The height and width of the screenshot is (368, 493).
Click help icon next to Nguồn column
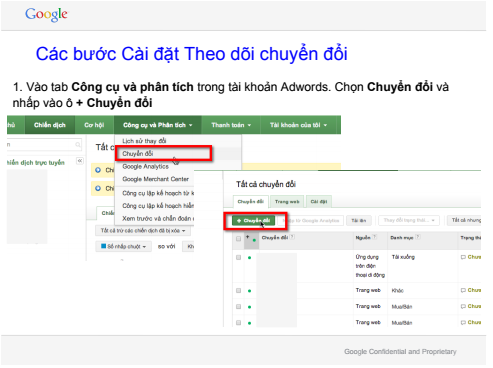coord(375,237)
